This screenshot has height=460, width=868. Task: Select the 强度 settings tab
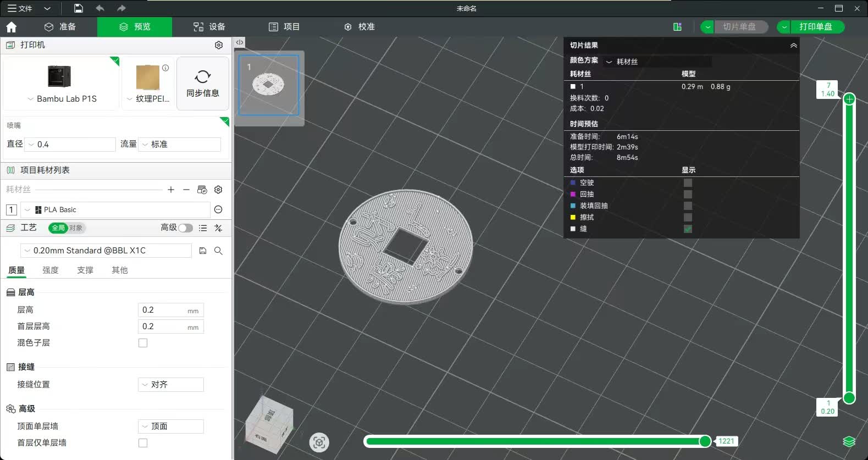51,270
